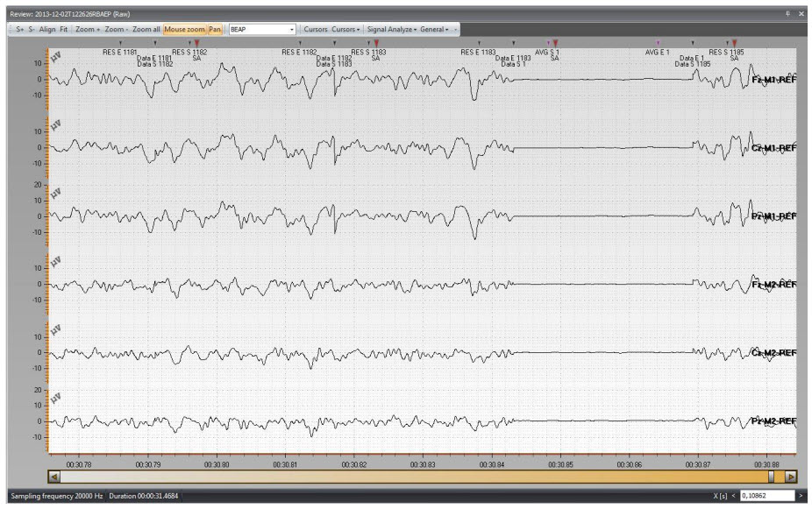
Task: Click the µV unit label of Pz-M1-REF
Action: coord(56,194)
